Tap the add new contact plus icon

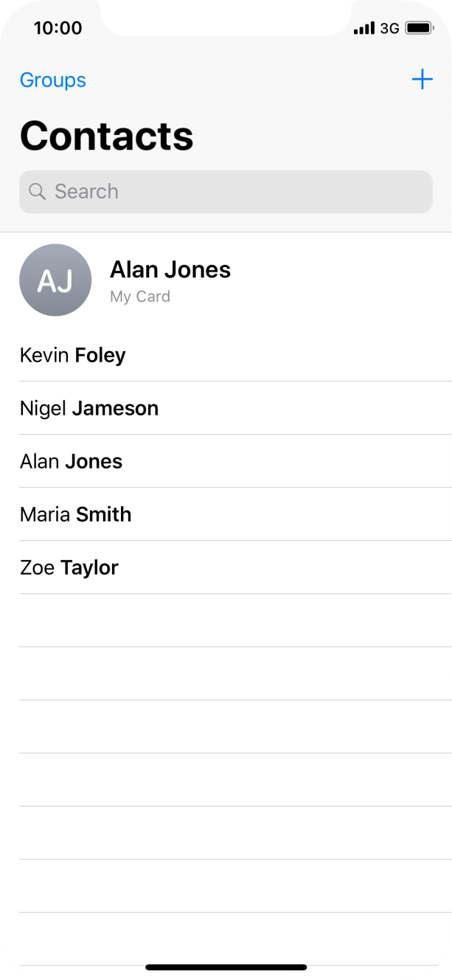[423, 80]
